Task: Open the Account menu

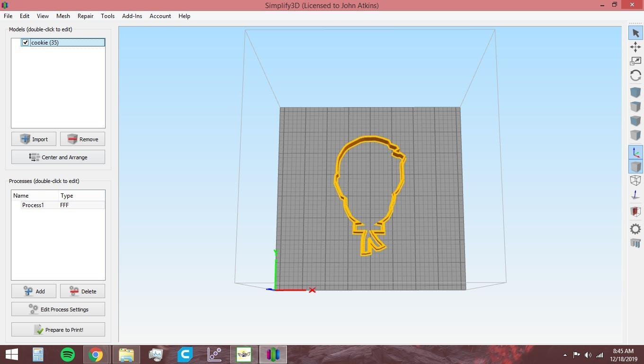Action: pos(160,16)
